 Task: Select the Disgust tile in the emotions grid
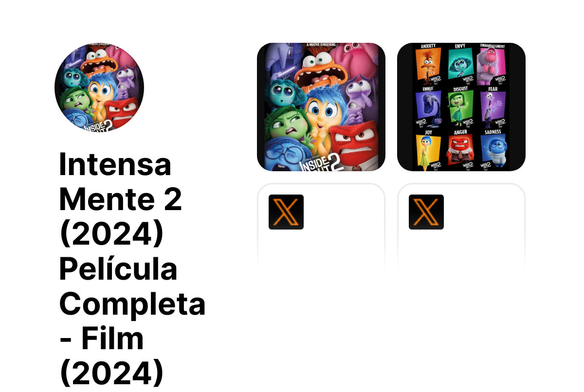460,107
